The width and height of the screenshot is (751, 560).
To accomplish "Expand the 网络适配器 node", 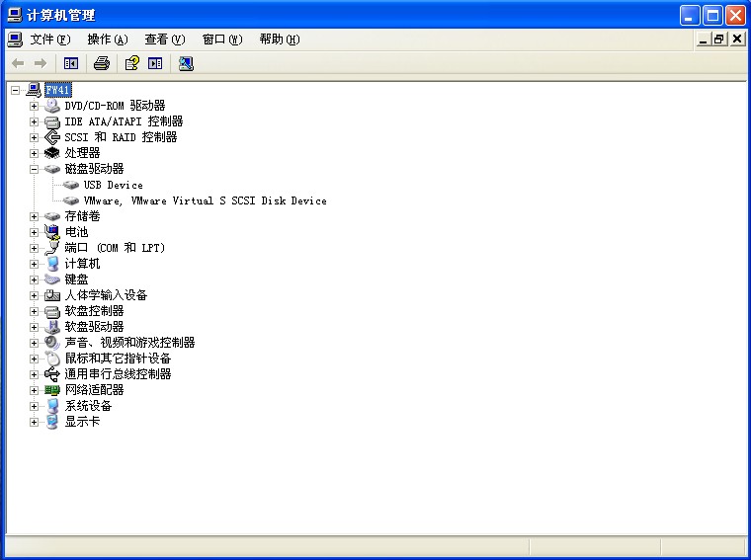I will (x=34, y=390).
